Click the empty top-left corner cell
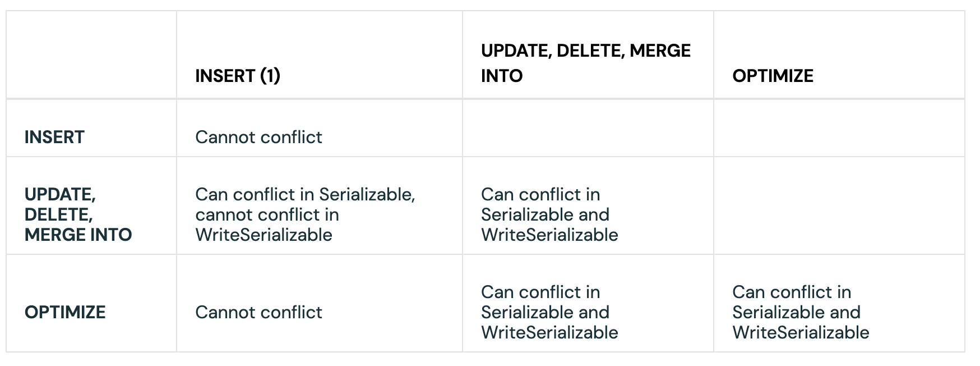The width and height of the screenshot is (980, 366). [x=91, y=55]
